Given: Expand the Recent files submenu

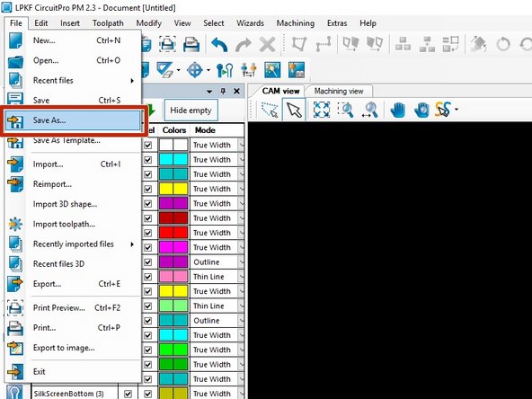Looking at the screenshot, I should 73,80.
